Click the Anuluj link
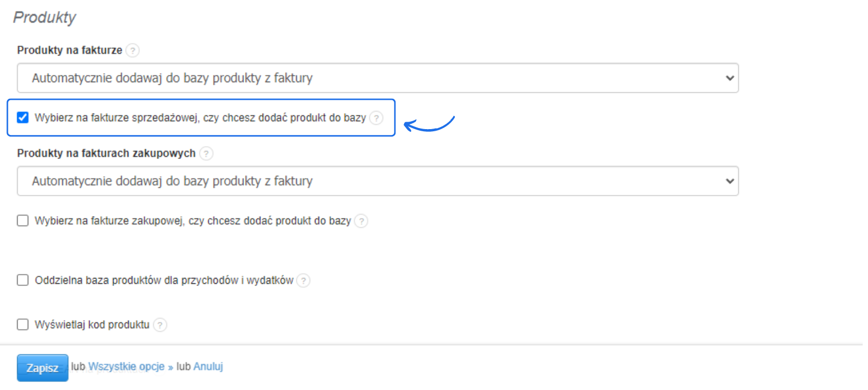This screenshot has width=868, height=390. pos(208,367)
